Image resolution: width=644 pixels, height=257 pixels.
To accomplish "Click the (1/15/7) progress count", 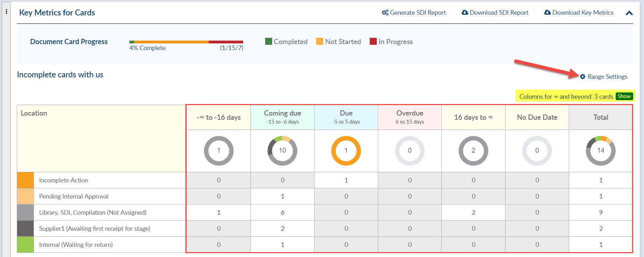I will [x=232, y=48].
